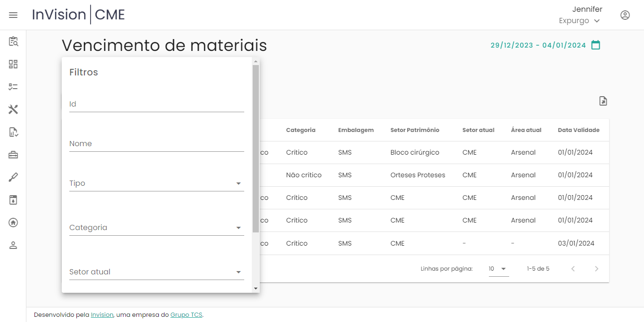Focus the Nome filter text field
The height and width of the screenshot is (322, 644).
[x=156, y=144]
